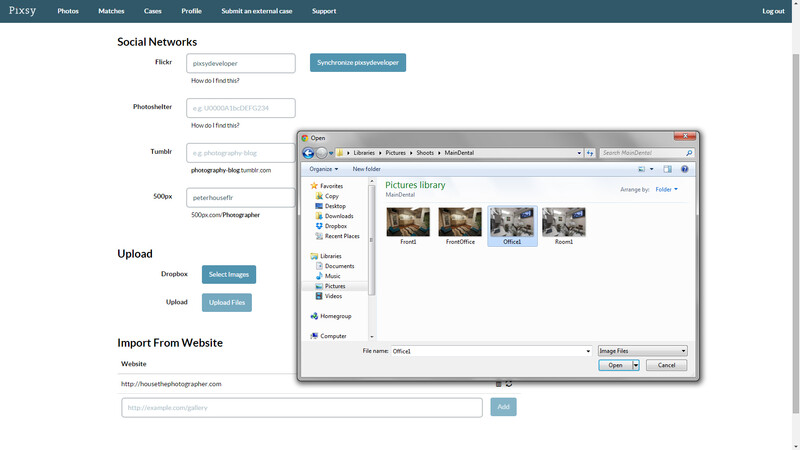800x450 pixels.
Task: Click refresh icon beside housethephotographer.com entry
Action: 509,384
